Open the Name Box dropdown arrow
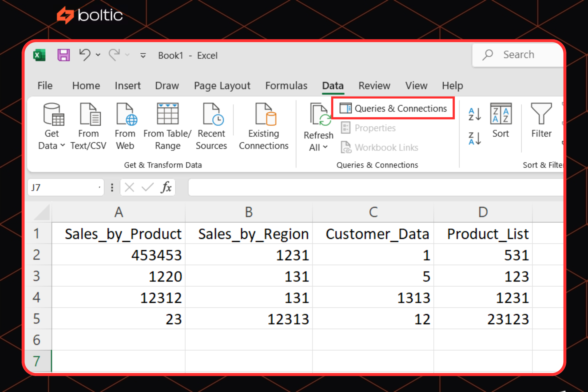The height and width of the screenshot is (392, 588). pyautogui.click(x=100, y=187)
